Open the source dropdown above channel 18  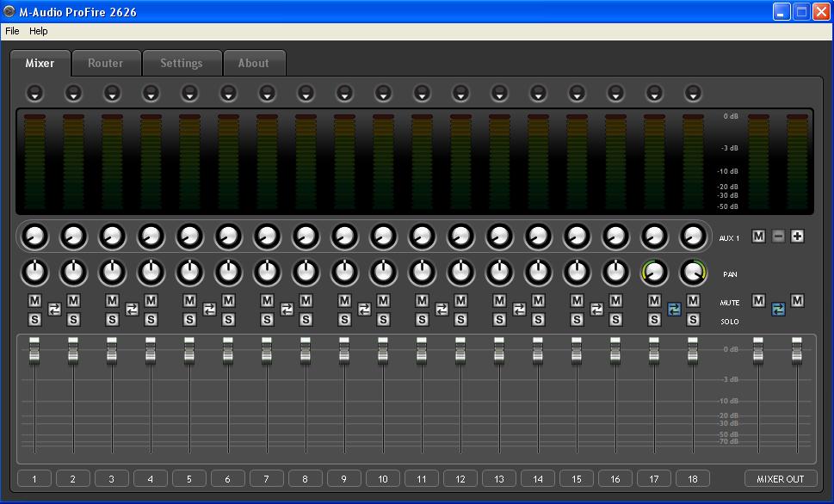[x=693, y=93]
